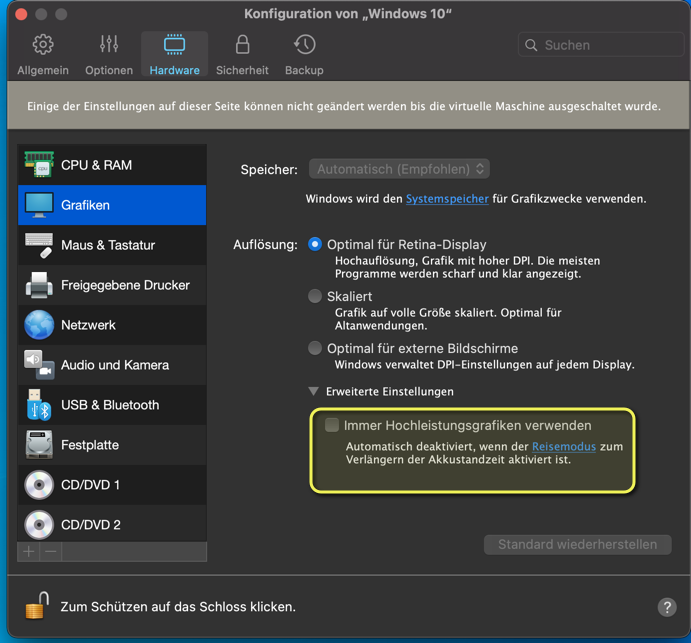Open the Systemspeicher link
This screenshot has height=643, width=691.
coord(447,199)
